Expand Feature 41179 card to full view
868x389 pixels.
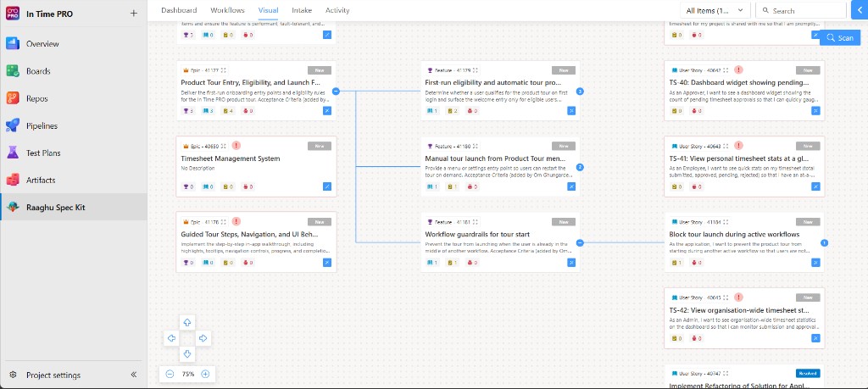pos(476,70)
